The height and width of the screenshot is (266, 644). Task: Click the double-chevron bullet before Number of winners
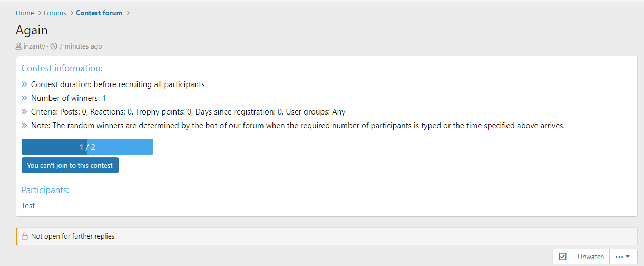[24, 98]
